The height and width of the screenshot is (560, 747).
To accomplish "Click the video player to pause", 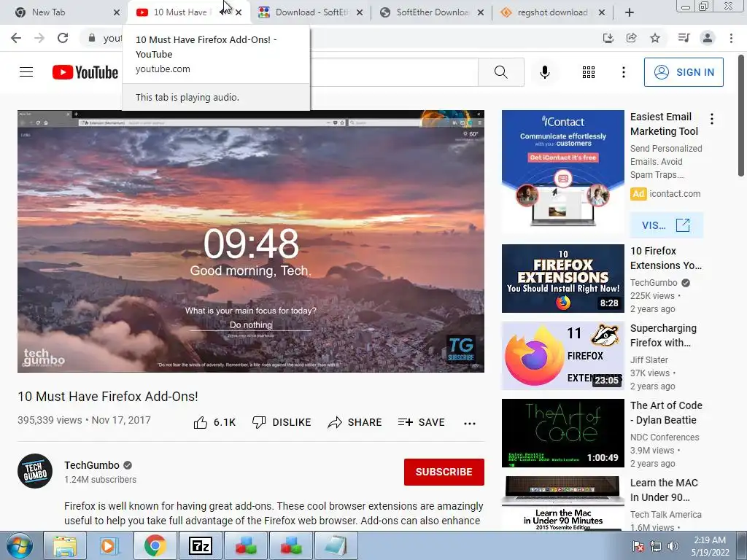I will [251, 241].
